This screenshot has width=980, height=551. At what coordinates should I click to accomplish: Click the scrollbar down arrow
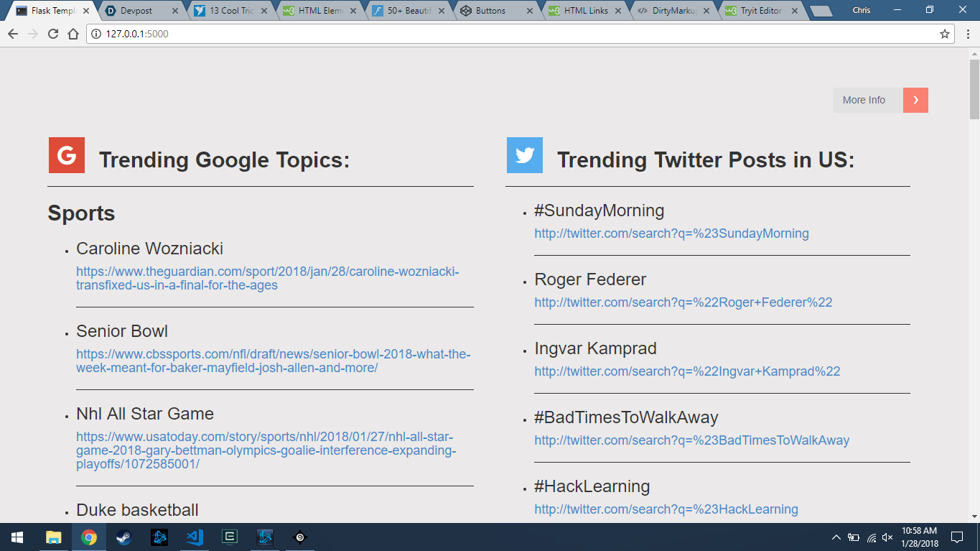974,516
